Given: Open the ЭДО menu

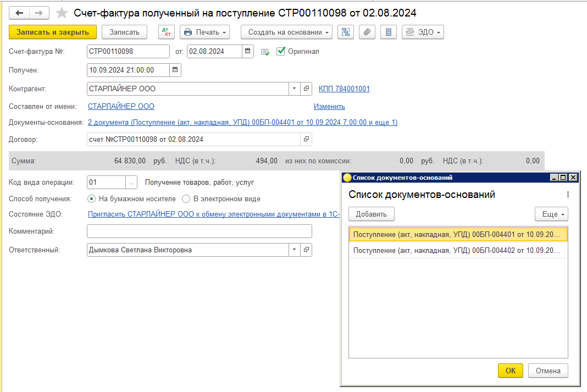Looking at the screenshot, I should (422, 32).
